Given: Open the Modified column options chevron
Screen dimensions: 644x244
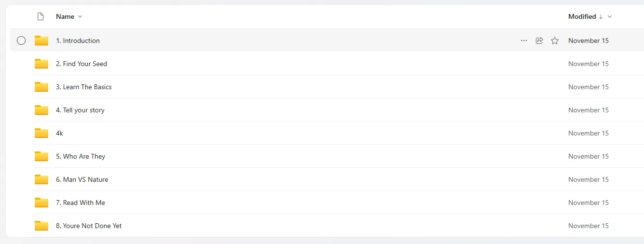Looking at the screenshot, I should 610,16.
